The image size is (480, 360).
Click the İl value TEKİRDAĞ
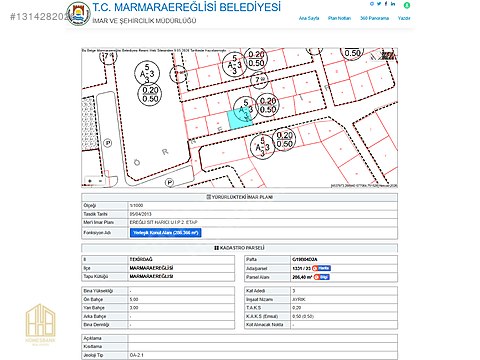pos(141,259)
